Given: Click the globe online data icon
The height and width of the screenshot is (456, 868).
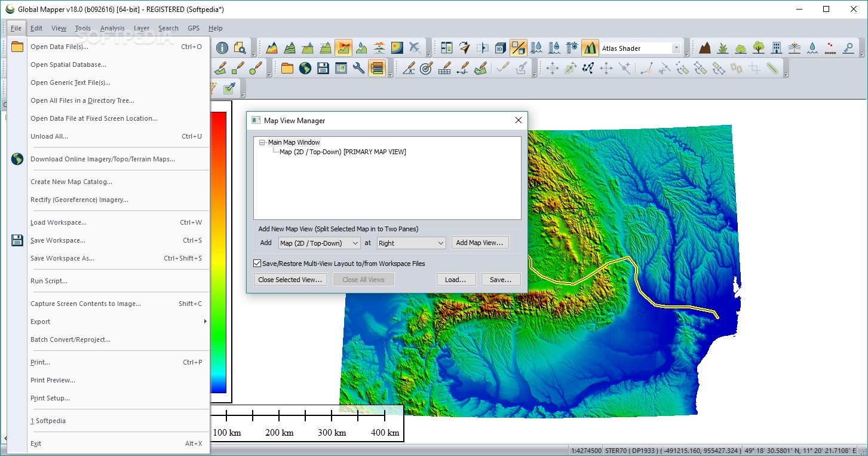Looking at the screenshot, I should pos(305,68).
